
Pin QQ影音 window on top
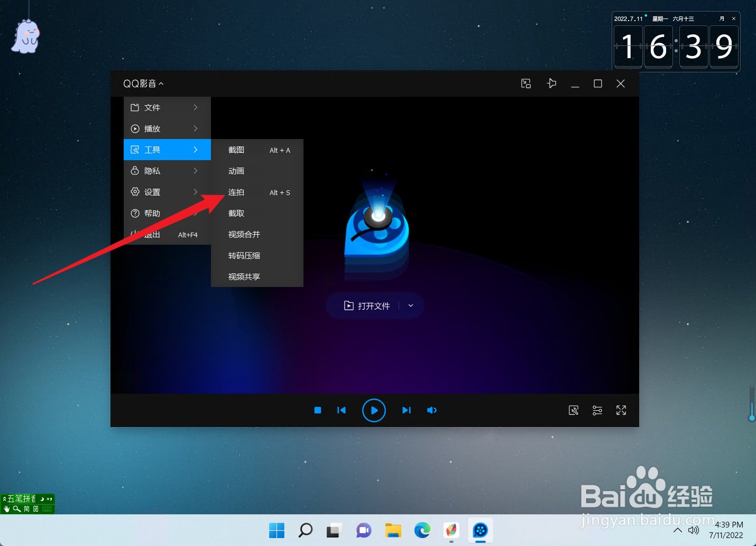[x=551, y=84]
